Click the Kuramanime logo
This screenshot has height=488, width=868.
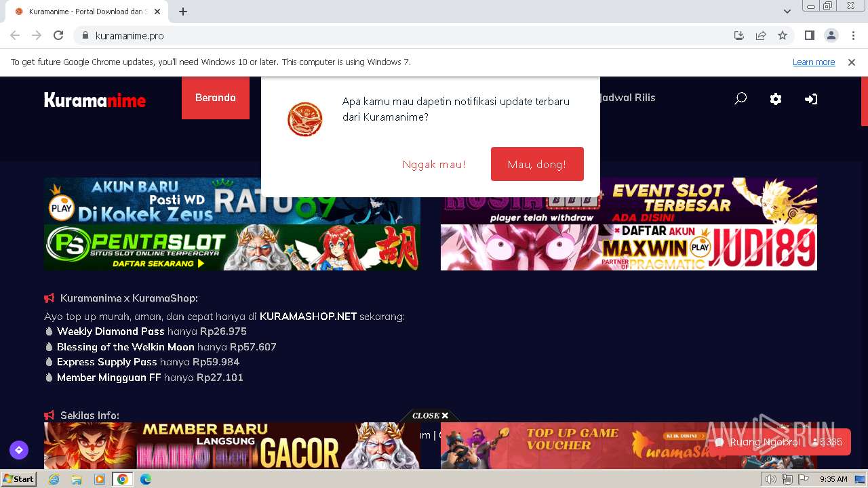click(95, 100)
